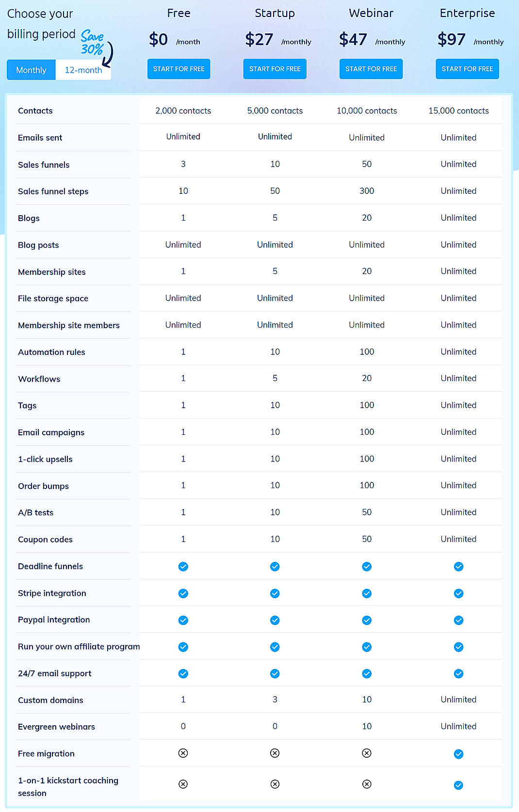
Task: Click the Stripe integration checkmark under Startup
Action: 275,593
